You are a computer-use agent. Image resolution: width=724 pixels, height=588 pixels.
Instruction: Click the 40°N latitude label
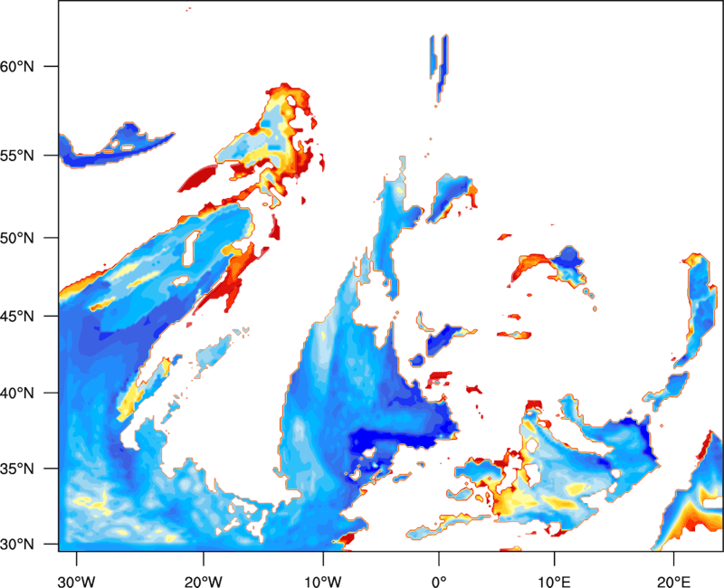point(17,394)
